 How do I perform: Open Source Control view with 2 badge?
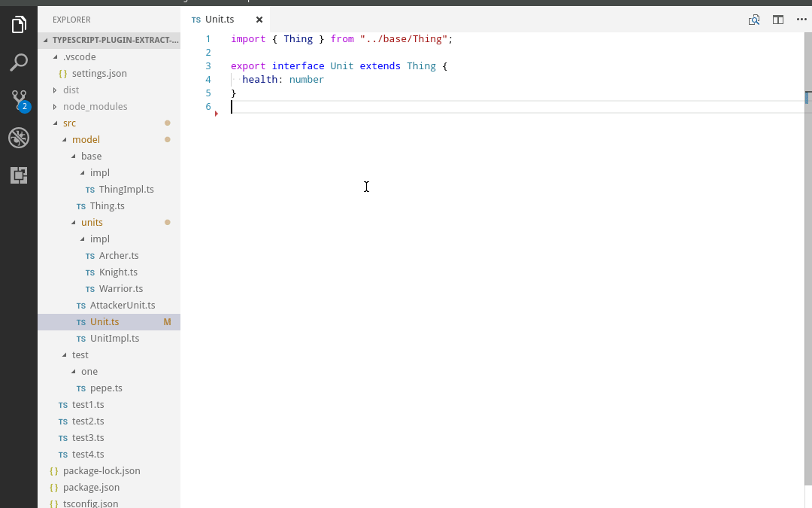coord(19,100)
